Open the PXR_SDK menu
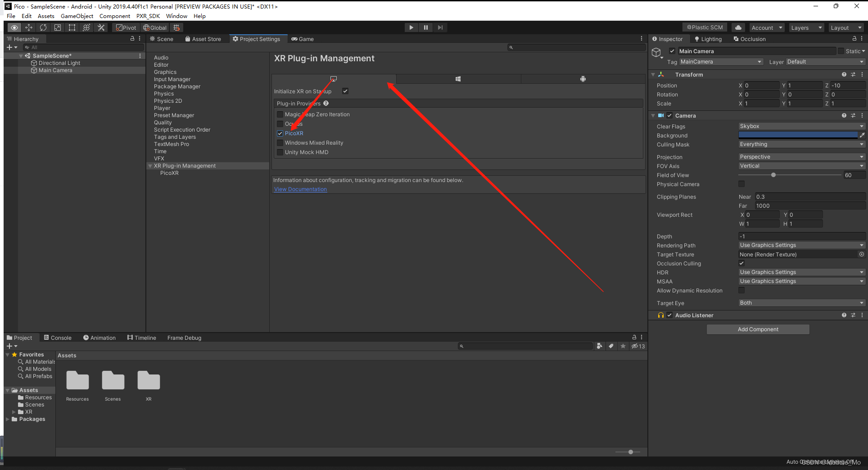The width and height of the screenshot is (868, 470). click(148, 16)
